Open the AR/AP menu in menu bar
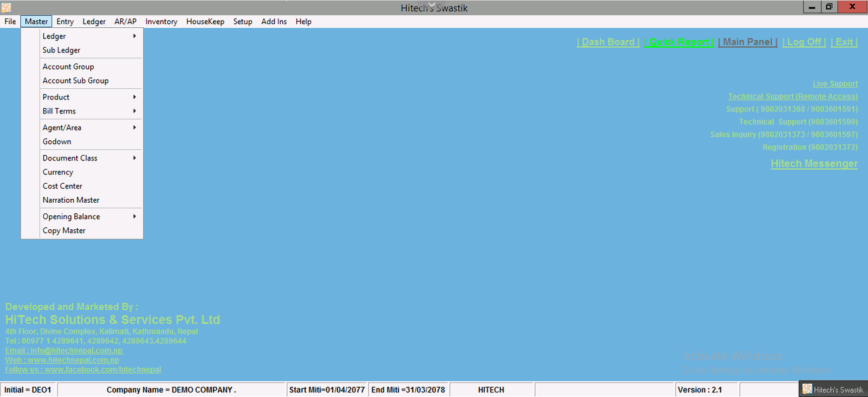Viewport: 868px width, 397px height. [125, 22]
